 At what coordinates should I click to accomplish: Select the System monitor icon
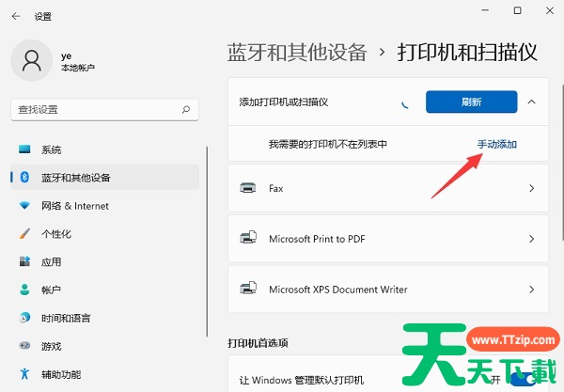24,149
